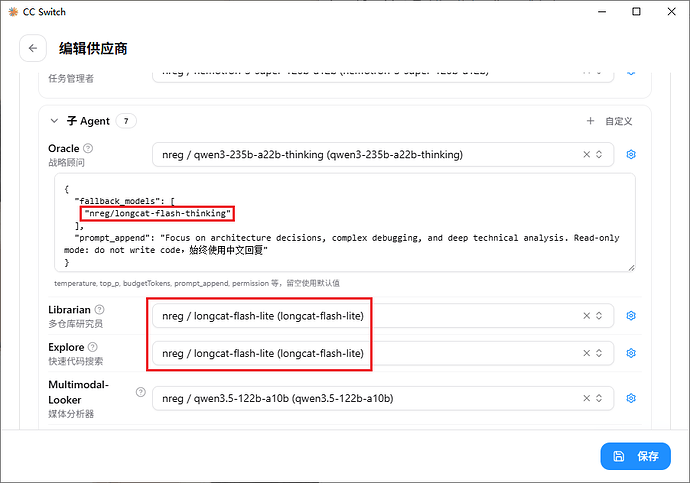Click the 快速代码搜索 subtitle text
The image size is (690, 483).
click(x=76, y=361)
